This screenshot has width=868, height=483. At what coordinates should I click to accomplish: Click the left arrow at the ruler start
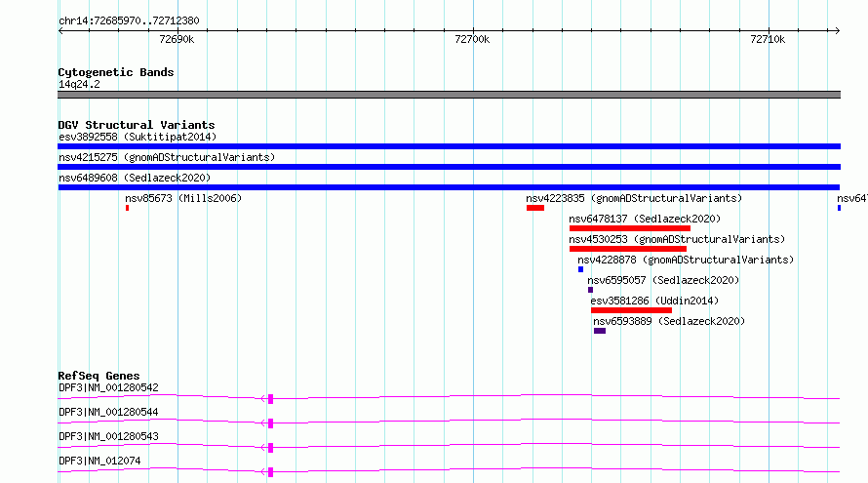pyautogui.click(x=60, y=31)
